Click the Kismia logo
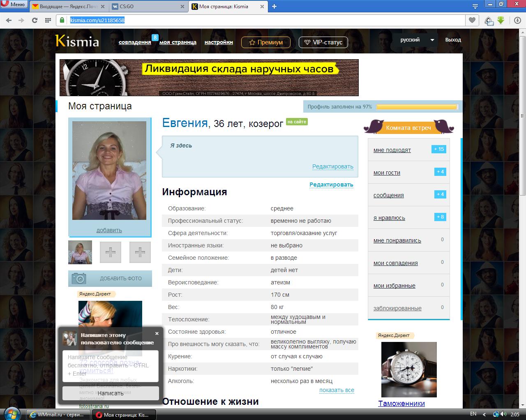The height and width of the screenshot is (420, 526). point(77,42)
